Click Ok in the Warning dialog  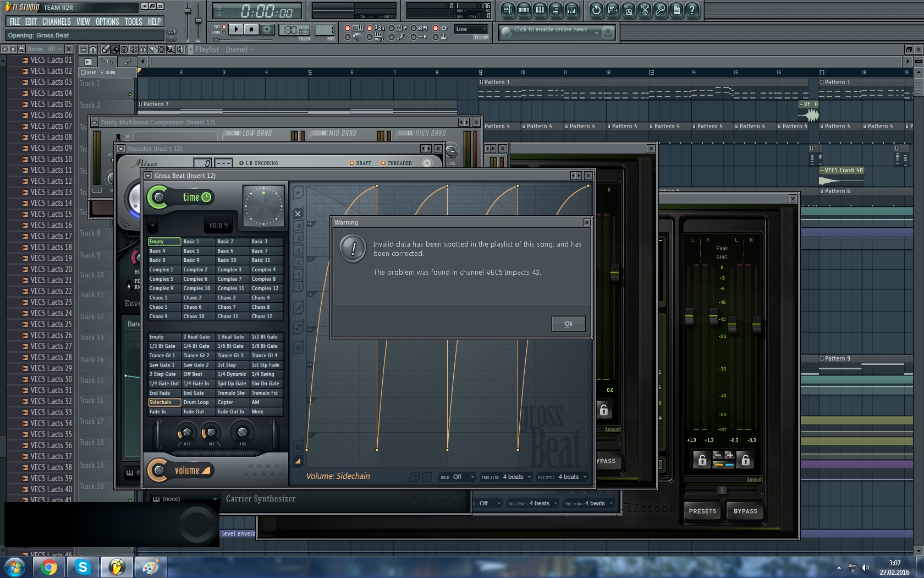pos(568,324)
